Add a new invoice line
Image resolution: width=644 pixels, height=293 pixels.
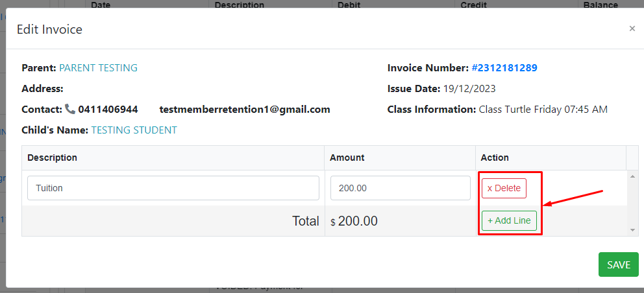[x=509, y=221]
